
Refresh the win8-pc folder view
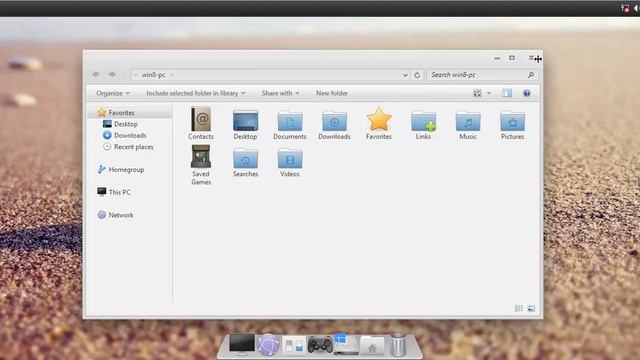pos(417,75)
